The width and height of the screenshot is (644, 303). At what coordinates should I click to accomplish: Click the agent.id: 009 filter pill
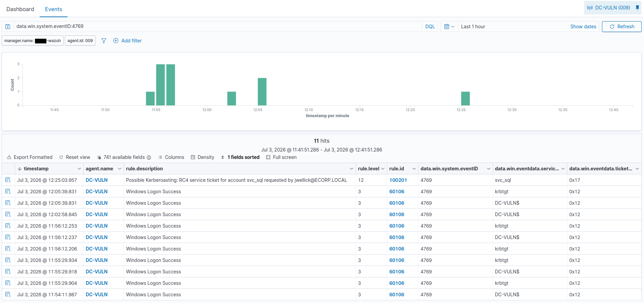click(80, 41)
